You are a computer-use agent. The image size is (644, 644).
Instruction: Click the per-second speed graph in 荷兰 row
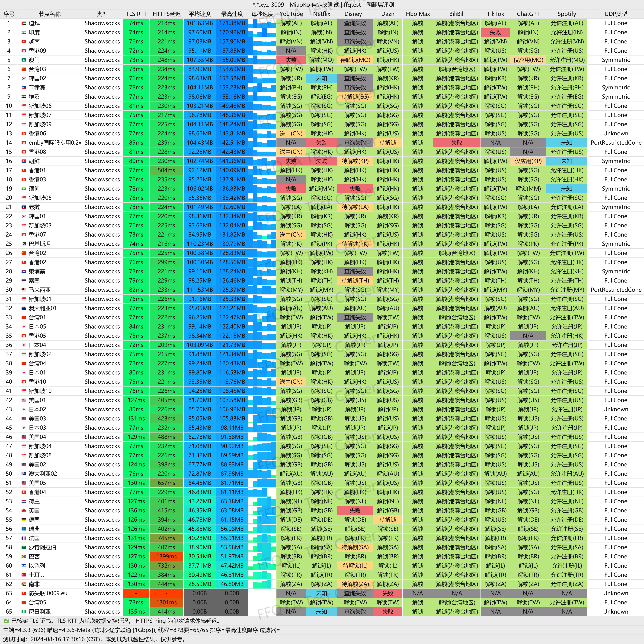262,501
